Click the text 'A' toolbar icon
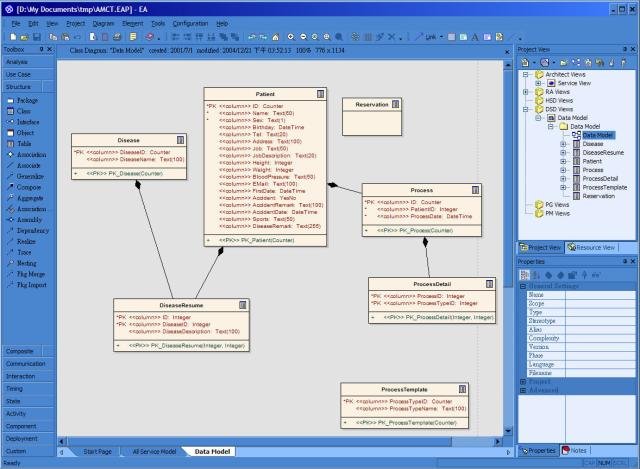 pyautogui.click(x=475, y=37)
